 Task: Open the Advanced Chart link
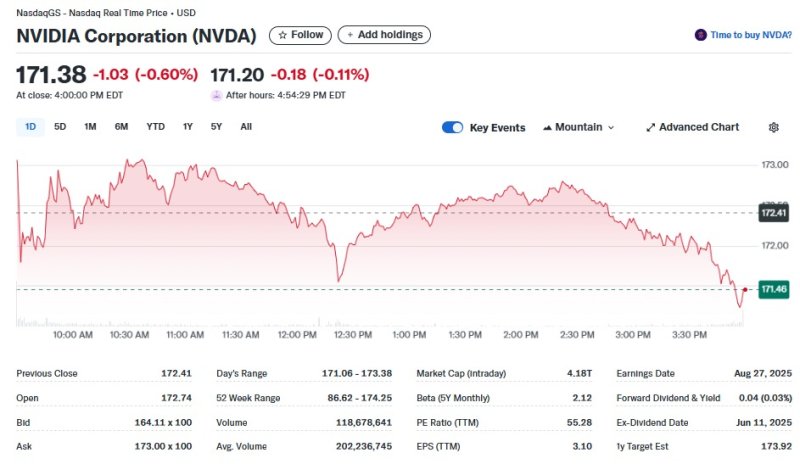(699, 128)
